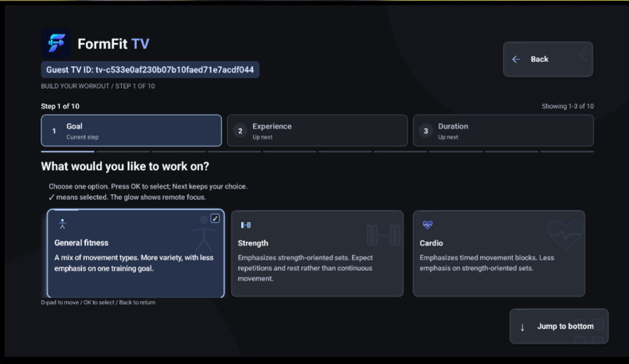The width and height of the screenshot is (629, 364).
Task: Select the Cardio goal card
Action: (499, 253)
